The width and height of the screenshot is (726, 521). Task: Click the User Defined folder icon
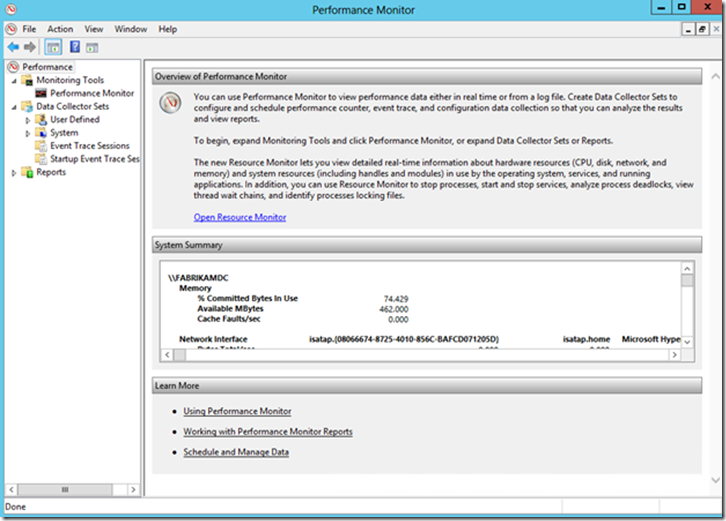[41, 119]
